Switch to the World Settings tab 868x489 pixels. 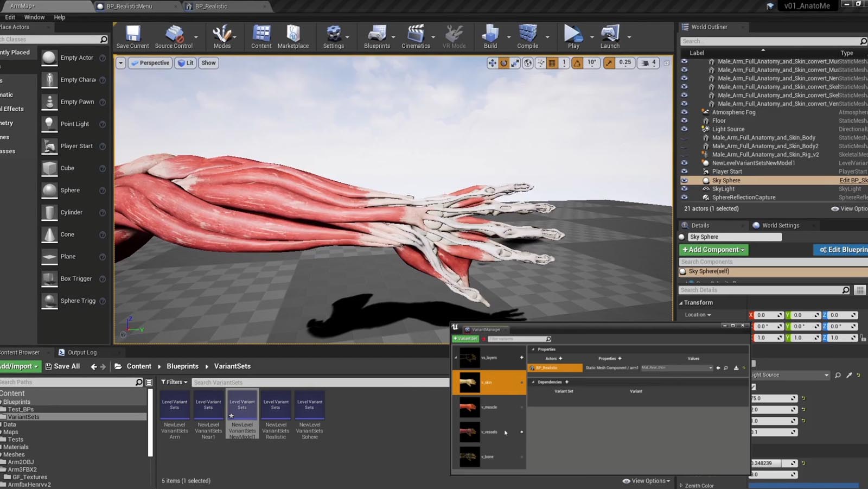point(780,225)
